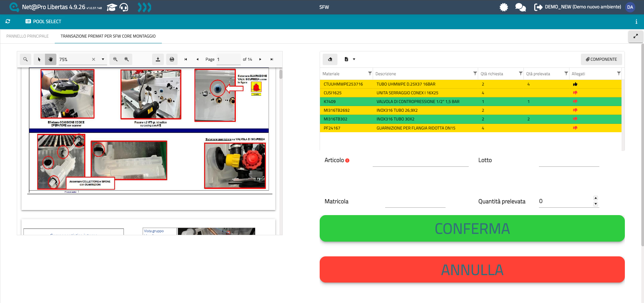Focus the Matricola input field
Screen dimensions: 644x303
pos(415,202)
